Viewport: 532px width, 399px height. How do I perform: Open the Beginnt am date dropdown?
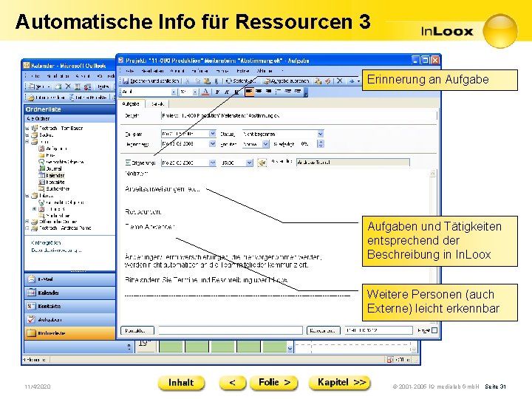(212, 144)
